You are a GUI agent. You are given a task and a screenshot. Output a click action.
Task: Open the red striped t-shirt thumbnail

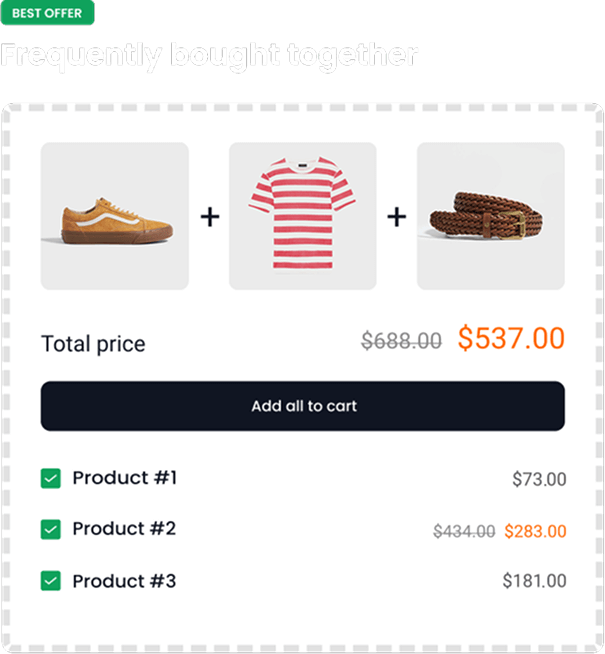[x=303, y=216]
